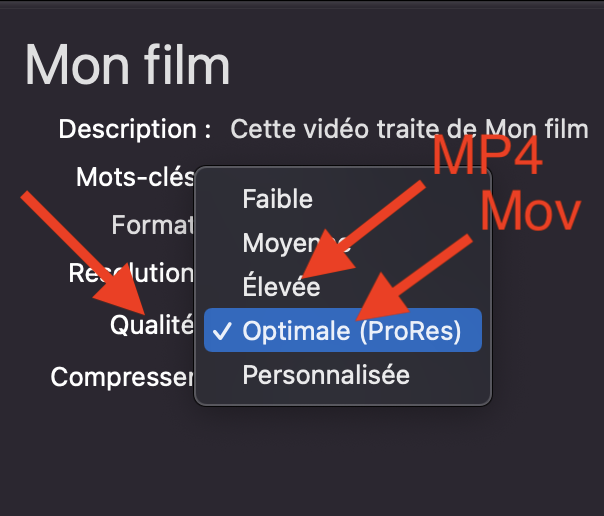604x516 pixels.
Task: Select Optimale (ProRes) quality
Action: pos(351,332)
